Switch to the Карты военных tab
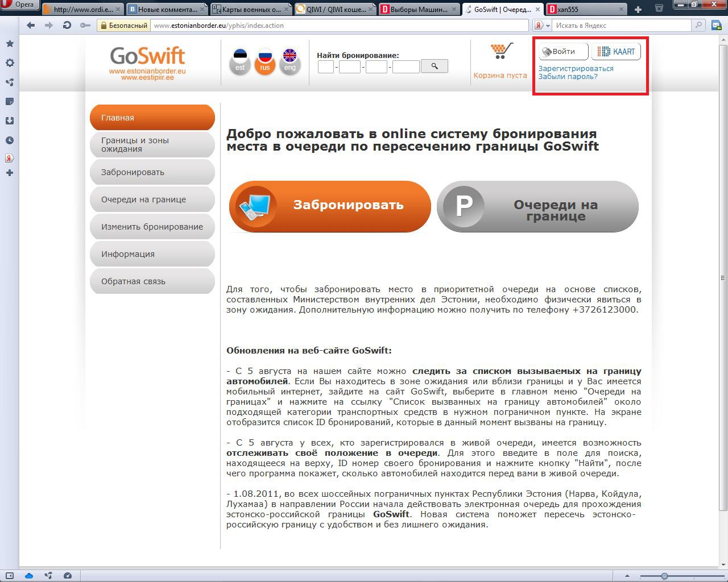Screen dimensions: 728x582 point(251,9)
